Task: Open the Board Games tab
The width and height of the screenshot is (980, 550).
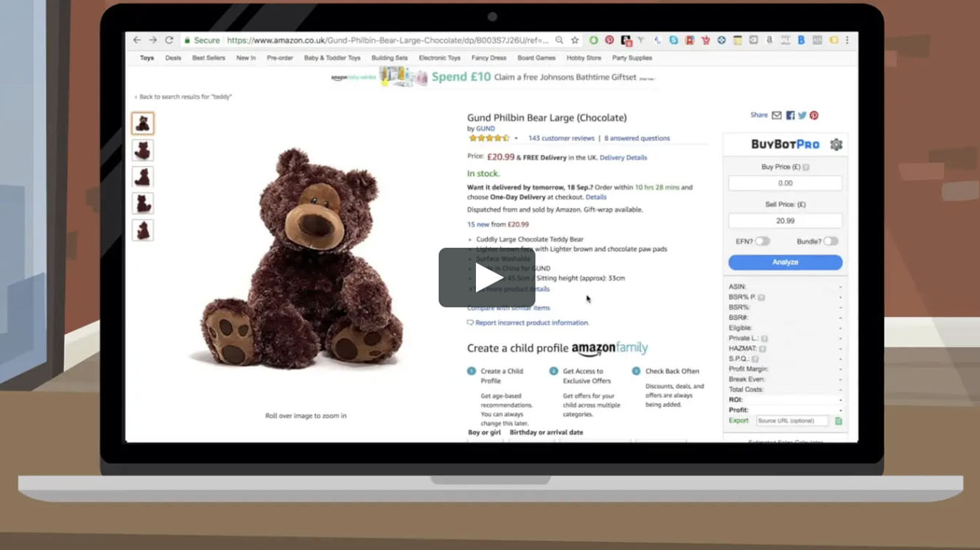Action: [536, 58]
